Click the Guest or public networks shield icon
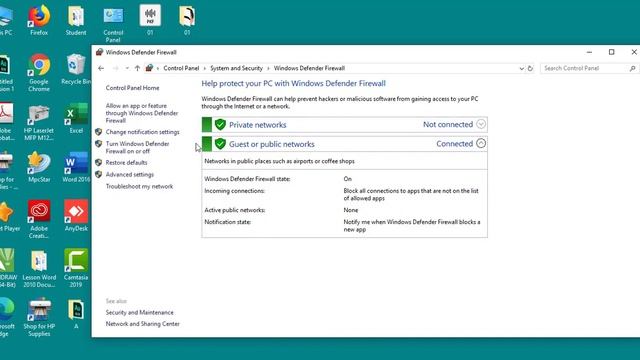 click(220, 144)
